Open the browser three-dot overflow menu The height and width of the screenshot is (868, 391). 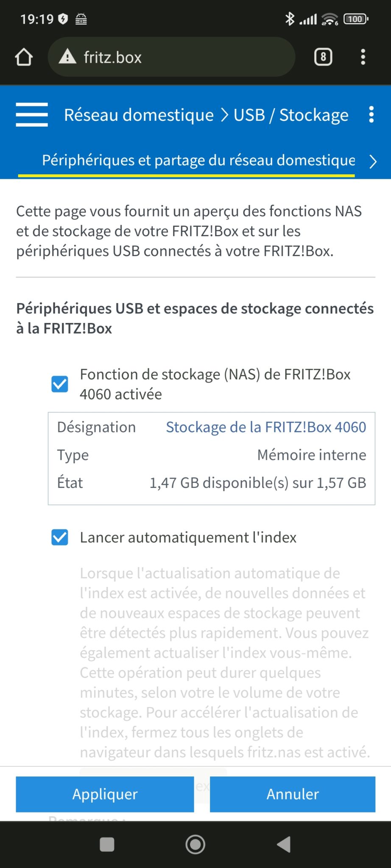[363, 57]
